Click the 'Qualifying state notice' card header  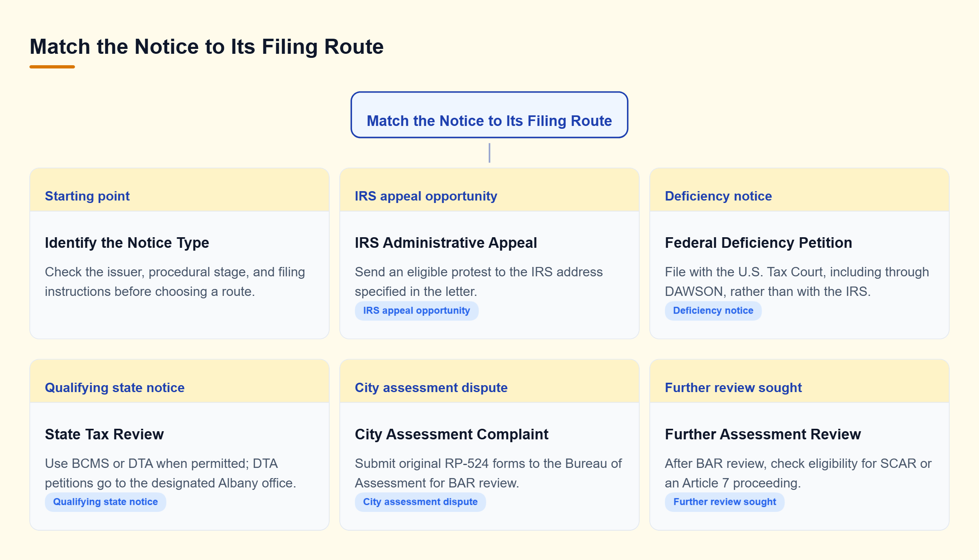(x=179, y=381)
